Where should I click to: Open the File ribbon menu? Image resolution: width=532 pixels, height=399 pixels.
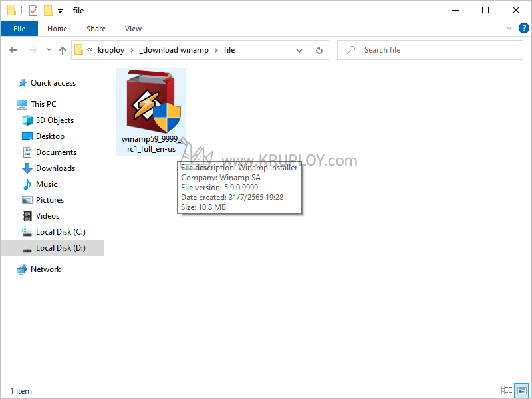pyautogui.click(x=19, y=29)
